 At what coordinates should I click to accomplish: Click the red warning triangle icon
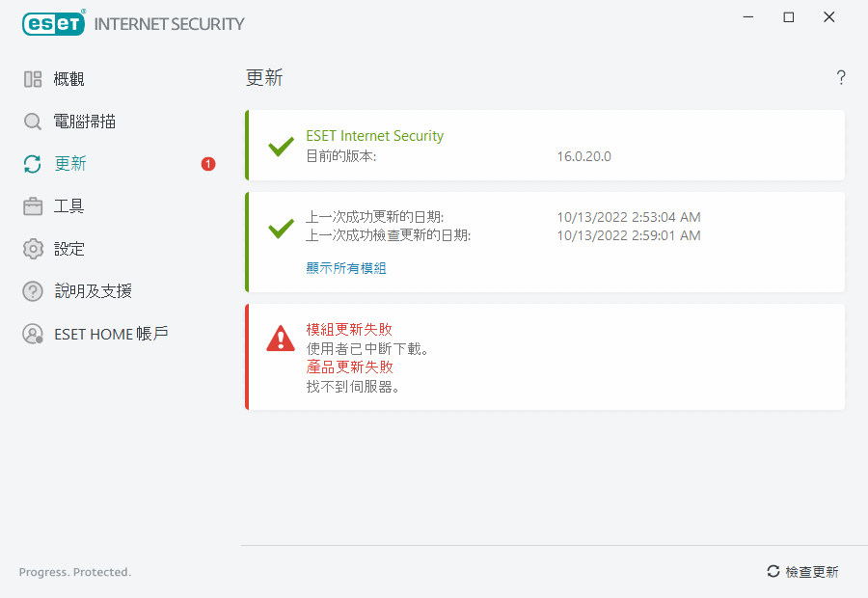pyautogui.click(x=280, y=338)
